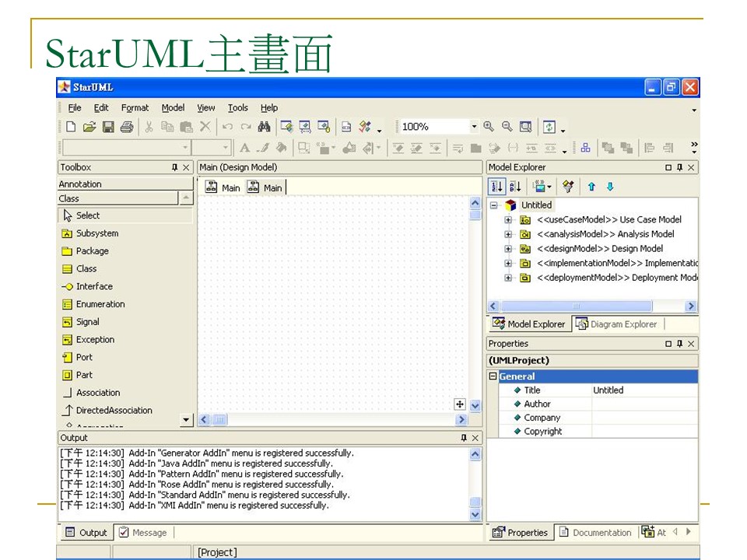This screenshot has height=560, width=747.
Task: Pin the Model Explorer panel
Action: point(680,167)
